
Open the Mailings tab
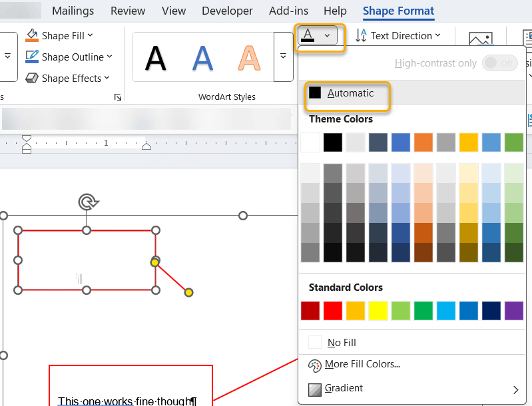pyautogui.click(x=73, y=11)
